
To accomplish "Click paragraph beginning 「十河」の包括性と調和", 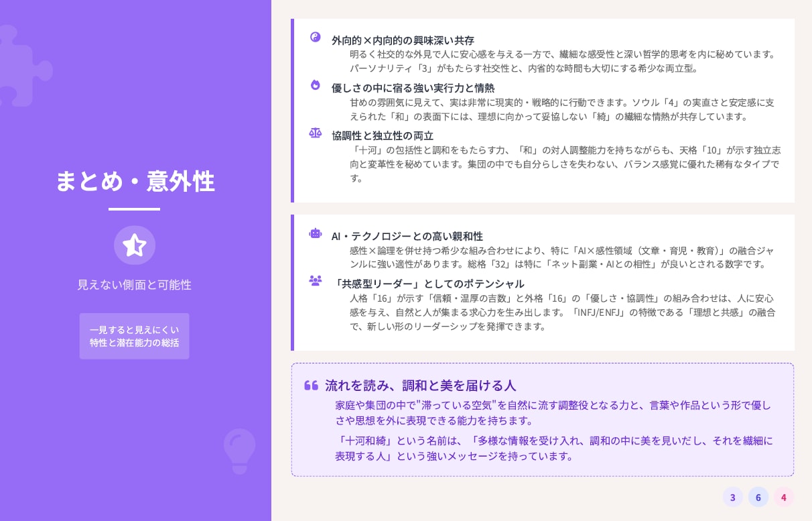I will 565,164.
